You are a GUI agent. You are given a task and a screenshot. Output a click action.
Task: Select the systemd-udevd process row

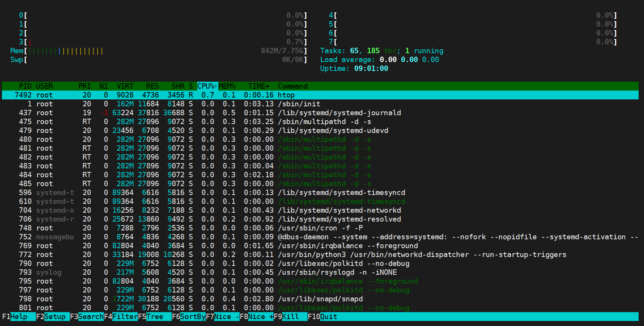point(320,131)
